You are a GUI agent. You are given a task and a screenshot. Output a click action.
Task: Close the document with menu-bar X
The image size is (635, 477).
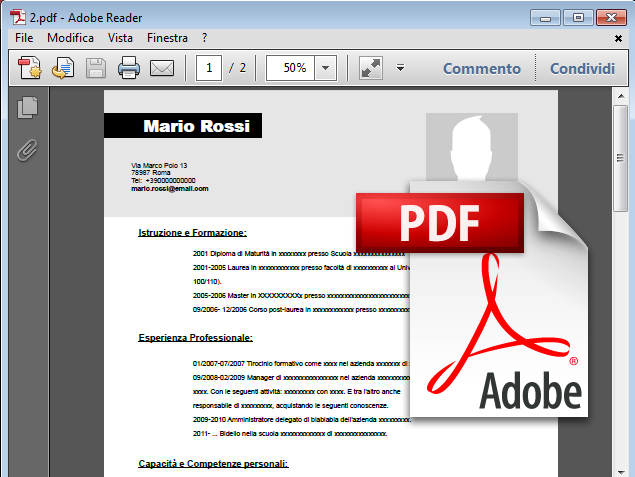coord(618,38)
